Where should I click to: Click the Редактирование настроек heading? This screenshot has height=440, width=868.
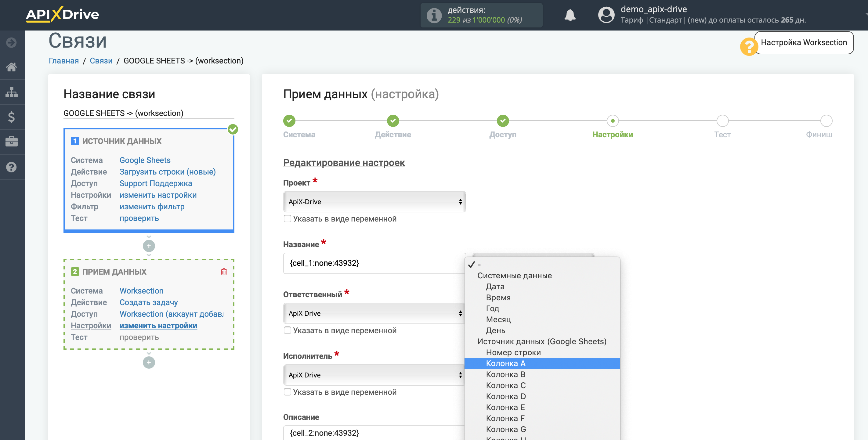344,163
